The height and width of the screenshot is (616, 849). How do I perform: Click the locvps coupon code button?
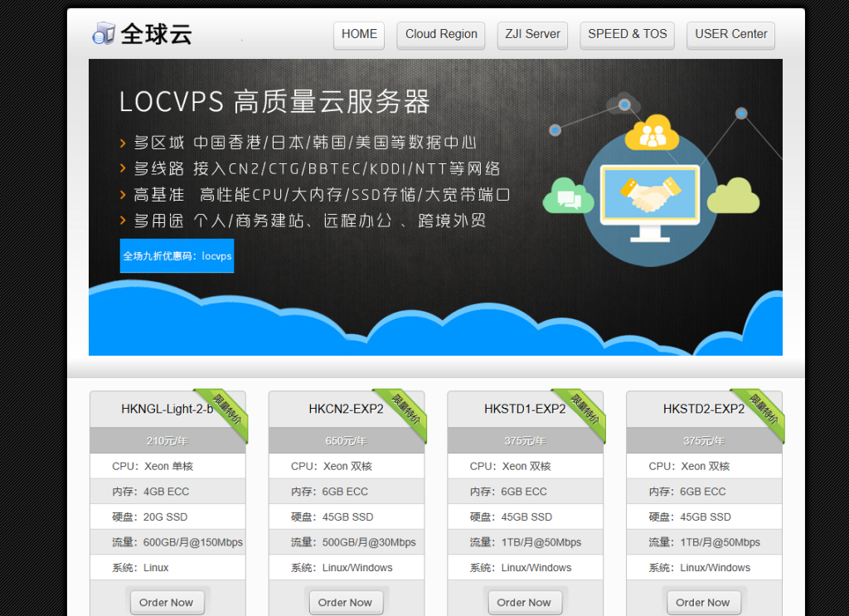(177, 256)
